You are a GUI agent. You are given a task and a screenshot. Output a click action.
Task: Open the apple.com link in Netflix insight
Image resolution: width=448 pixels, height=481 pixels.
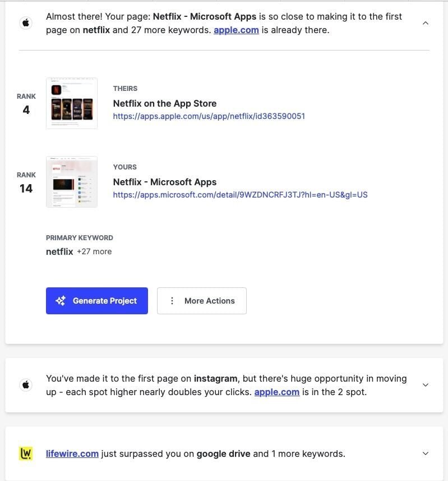[236, 30]
